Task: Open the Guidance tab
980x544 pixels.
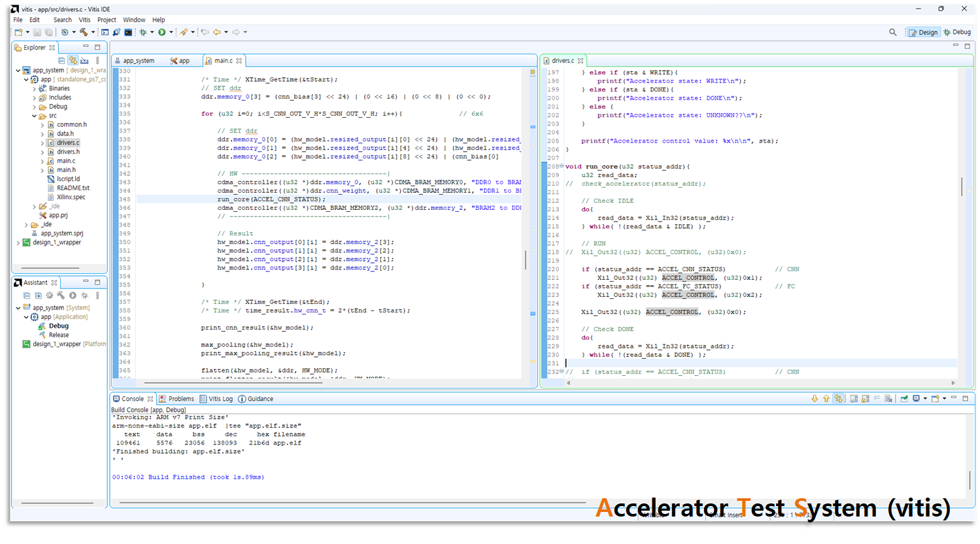Action: 256,399
